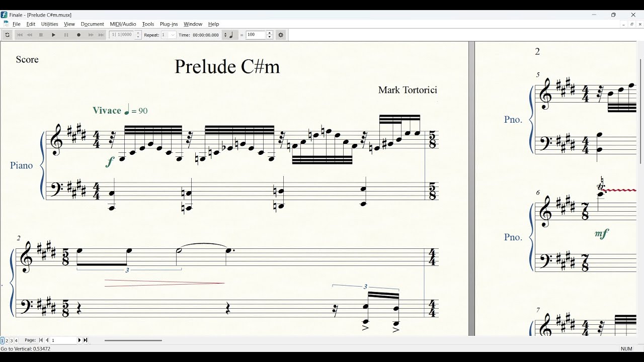Click the Go to Vertical status message

[x=25, y=349]
